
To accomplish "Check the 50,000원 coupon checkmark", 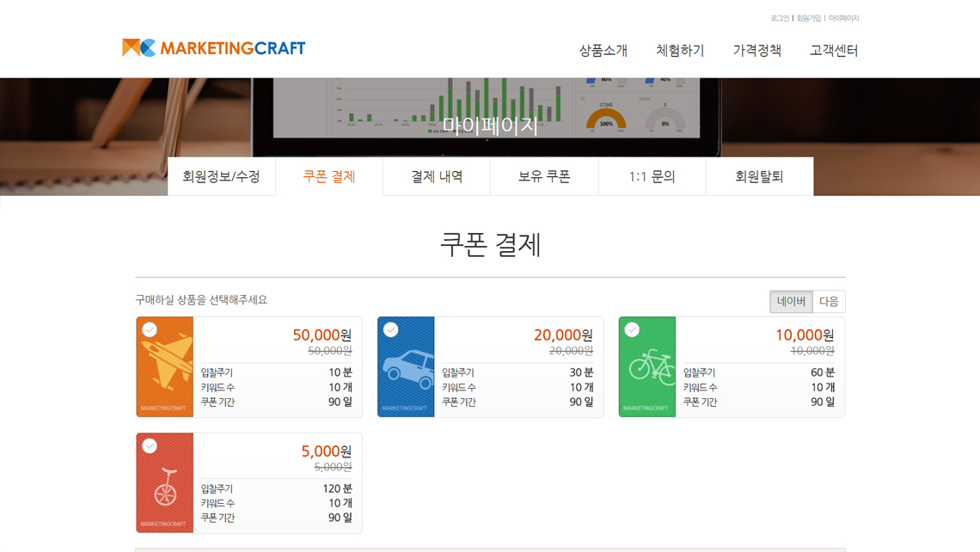I will 150,330.
